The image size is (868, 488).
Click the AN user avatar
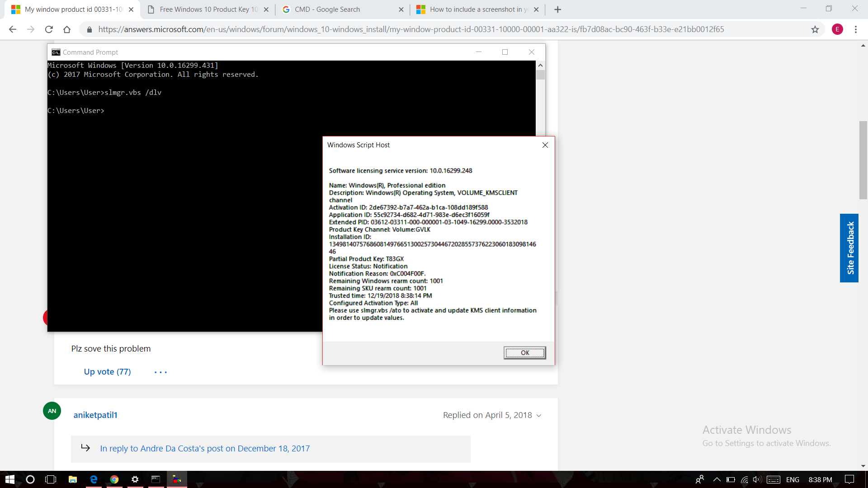click(52, 411)
